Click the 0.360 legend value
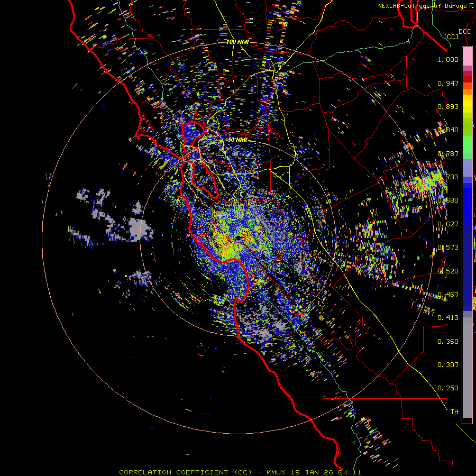 point(448,342)
